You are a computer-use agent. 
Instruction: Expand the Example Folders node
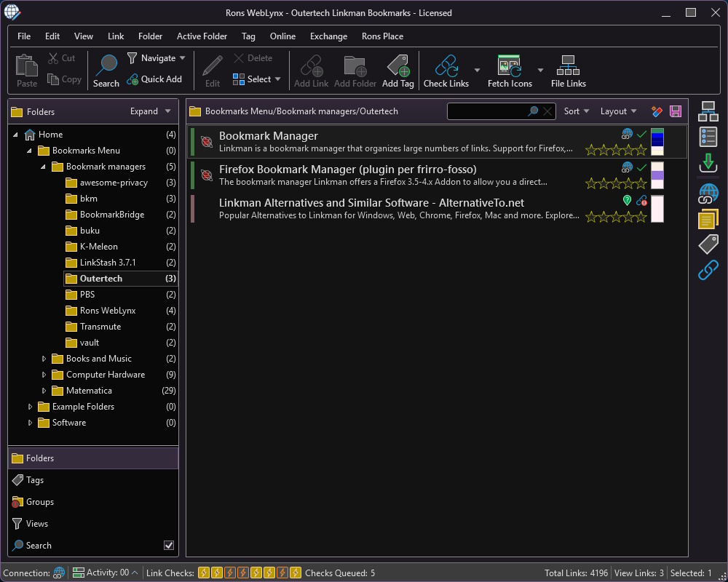pyautogui.click(x=30, y=407)
